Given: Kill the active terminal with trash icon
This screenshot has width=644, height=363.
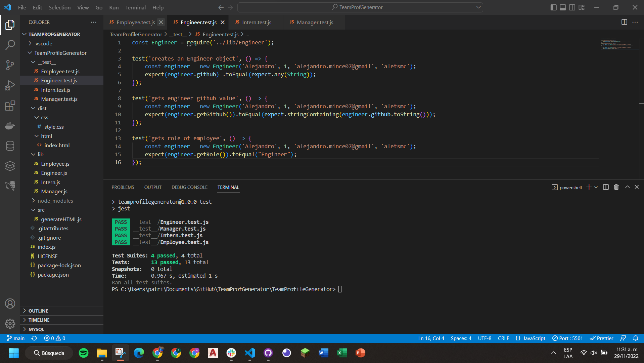Looking at the screenshot, I should 616,187.
